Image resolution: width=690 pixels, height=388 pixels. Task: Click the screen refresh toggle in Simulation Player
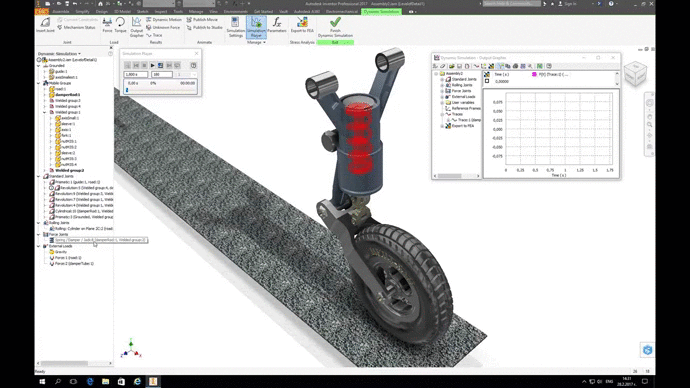pos(161,65)
